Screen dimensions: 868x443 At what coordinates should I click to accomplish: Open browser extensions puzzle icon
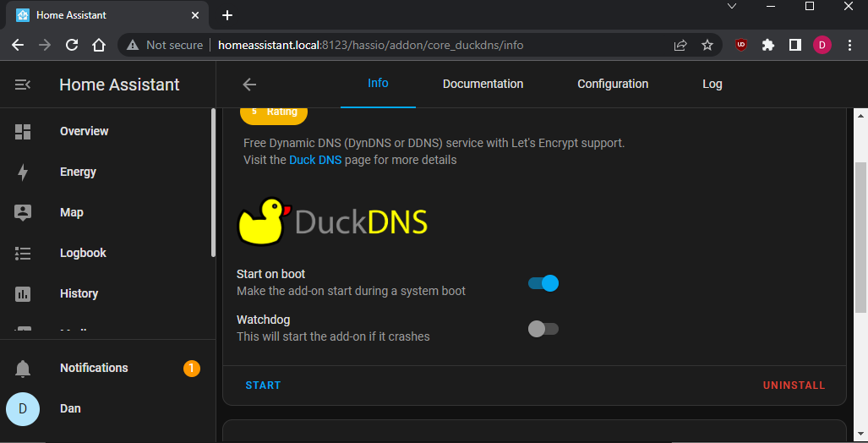(767, 45)
